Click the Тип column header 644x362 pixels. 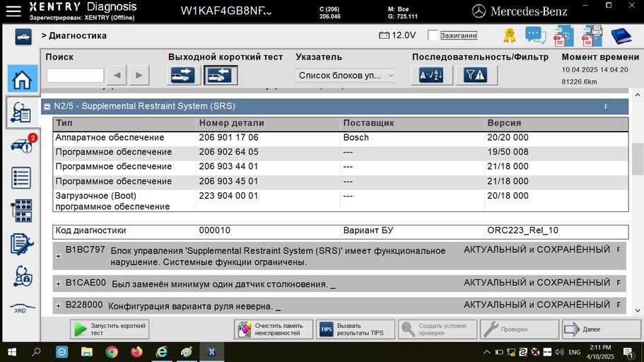coord(124,123)
